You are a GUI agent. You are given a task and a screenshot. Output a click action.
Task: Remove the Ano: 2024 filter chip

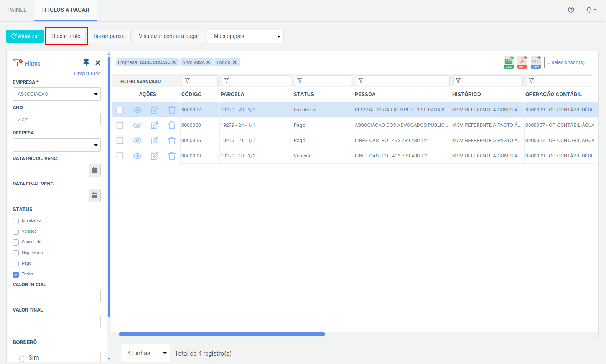click(x=208, y=62)
